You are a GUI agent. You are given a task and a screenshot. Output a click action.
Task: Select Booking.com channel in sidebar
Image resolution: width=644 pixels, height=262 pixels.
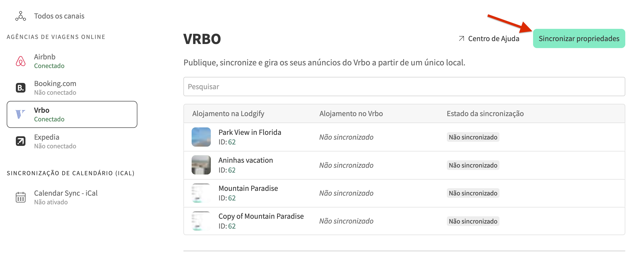(55, 87)
